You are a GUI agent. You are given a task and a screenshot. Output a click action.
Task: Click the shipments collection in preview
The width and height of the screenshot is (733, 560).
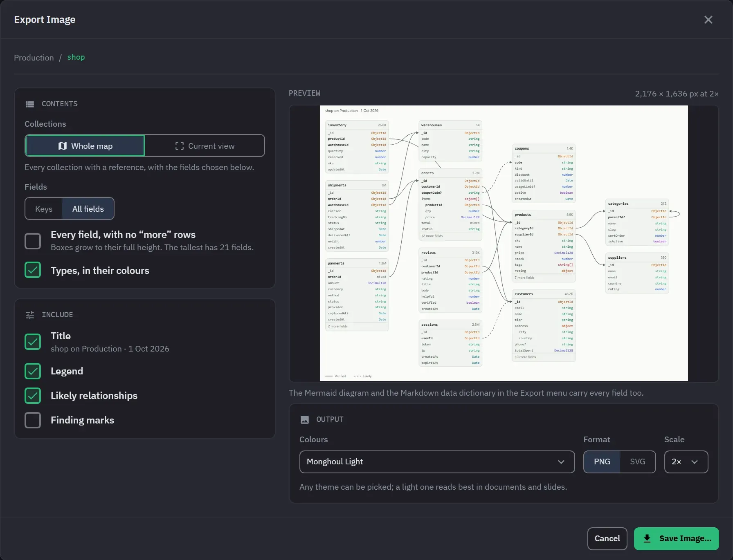tap(357, 216)
